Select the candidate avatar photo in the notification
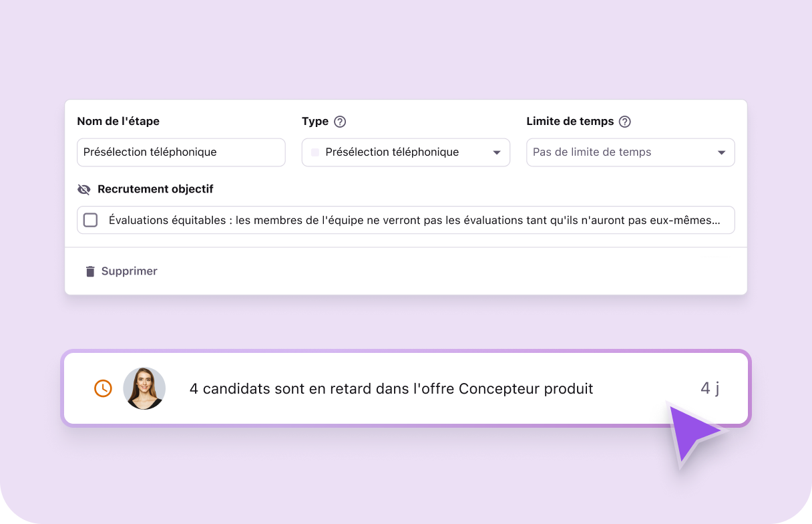This screenshot has width=812, height=524. [x=144, y=388]
